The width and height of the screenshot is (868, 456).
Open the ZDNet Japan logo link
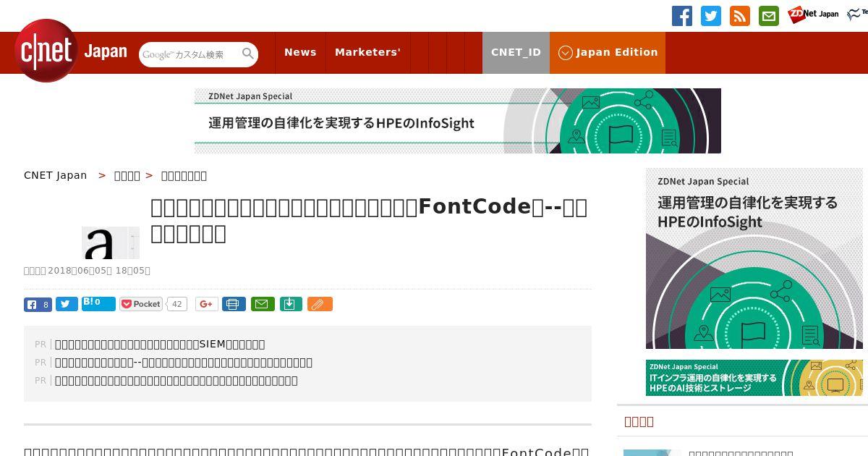[813, 14]
